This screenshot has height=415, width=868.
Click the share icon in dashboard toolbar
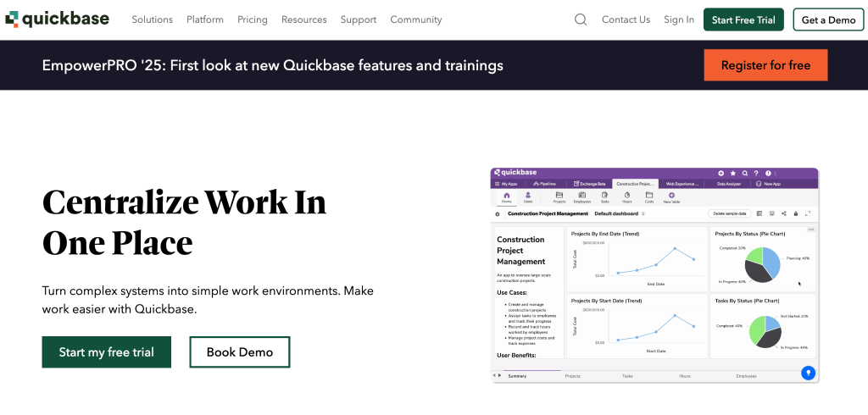[784, 213]
